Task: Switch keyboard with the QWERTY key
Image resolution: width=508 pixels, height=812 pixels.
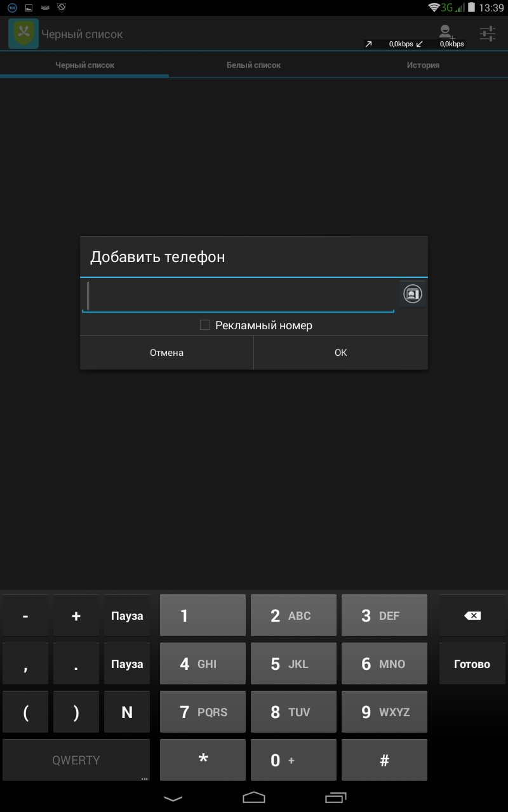Action: click(x=76, y=760)
